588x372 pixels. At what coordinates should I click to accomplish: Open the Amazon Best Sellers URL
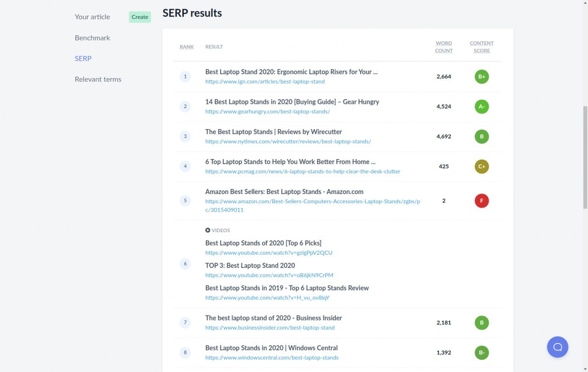[312, 206]
